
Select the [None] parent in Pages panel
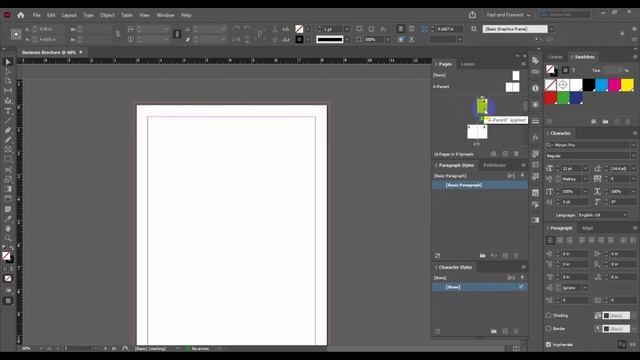[476, 75]
